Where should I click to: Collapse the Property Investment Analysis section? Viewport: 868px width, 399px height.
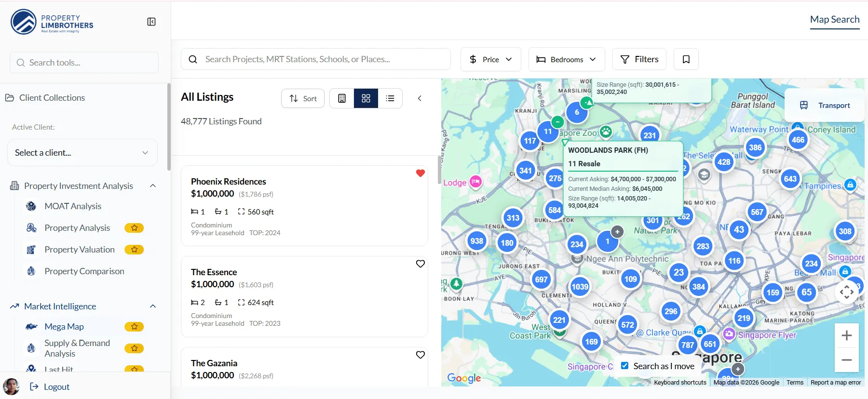click(153, 186)
